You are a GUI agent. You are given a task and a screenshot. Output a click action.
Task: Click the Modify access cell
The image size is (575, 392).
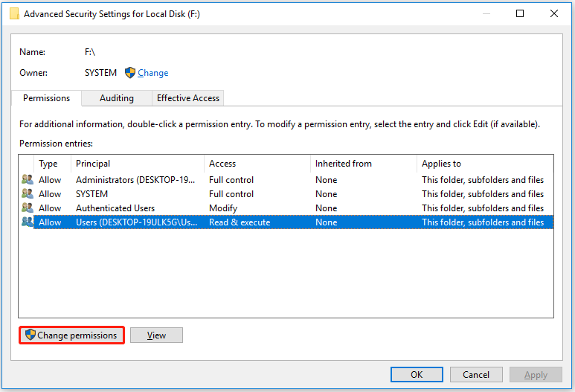(x=223, y=208)
